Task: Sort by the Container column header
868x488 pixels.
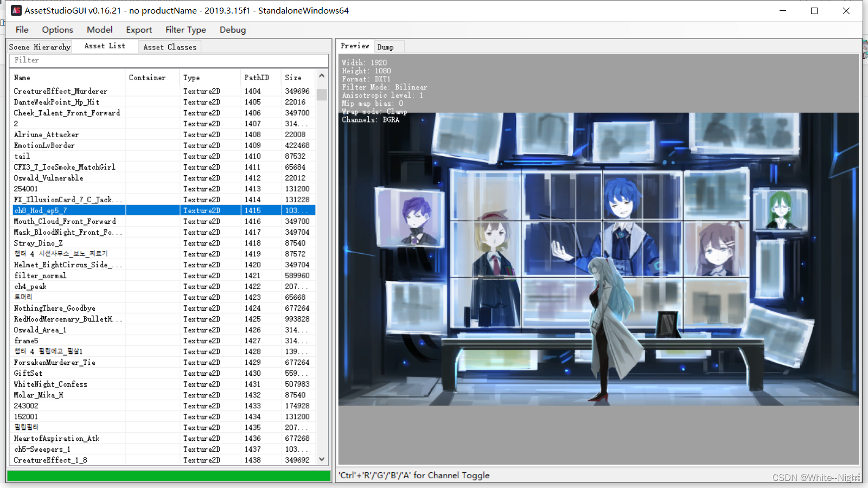Action: point(152,78)
